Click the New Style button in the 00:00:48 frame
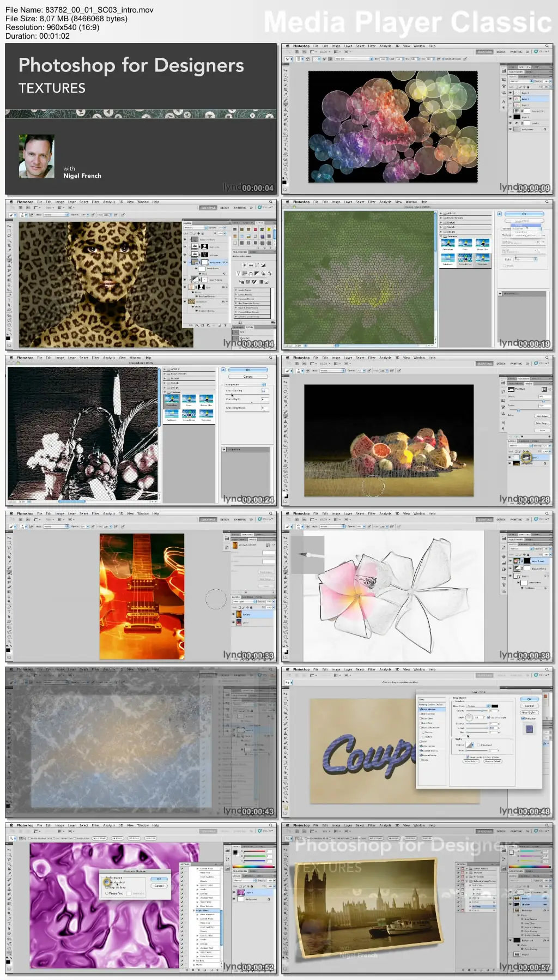 [529, 712]
